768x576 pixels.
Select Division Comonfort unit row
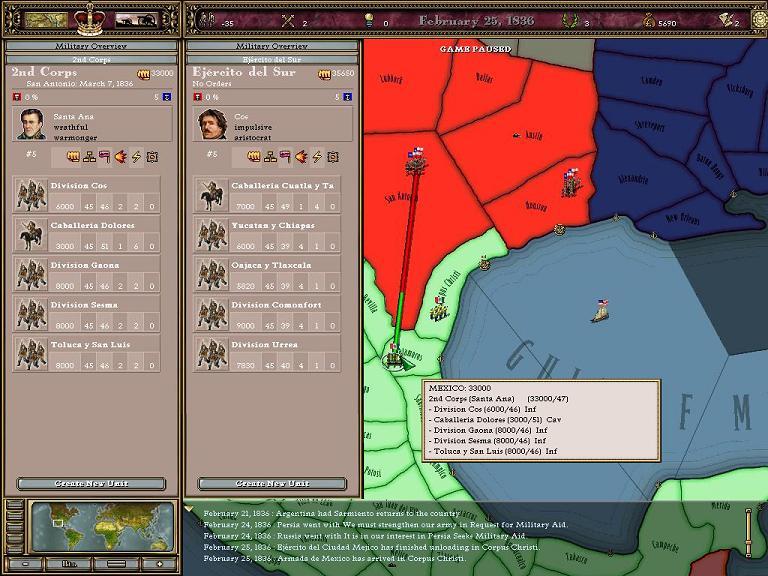pyautogui.click(x=267, y=313)
